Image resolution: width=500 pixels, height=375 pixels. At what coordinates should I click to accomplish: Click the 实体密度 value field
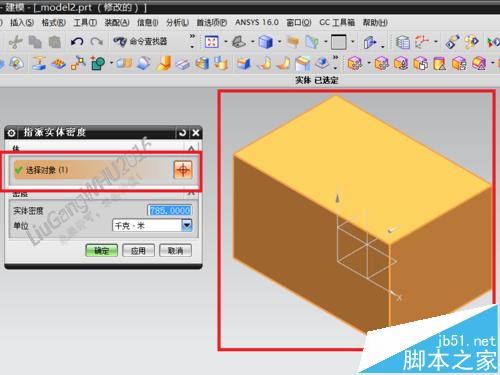click(x=170, y=210)
